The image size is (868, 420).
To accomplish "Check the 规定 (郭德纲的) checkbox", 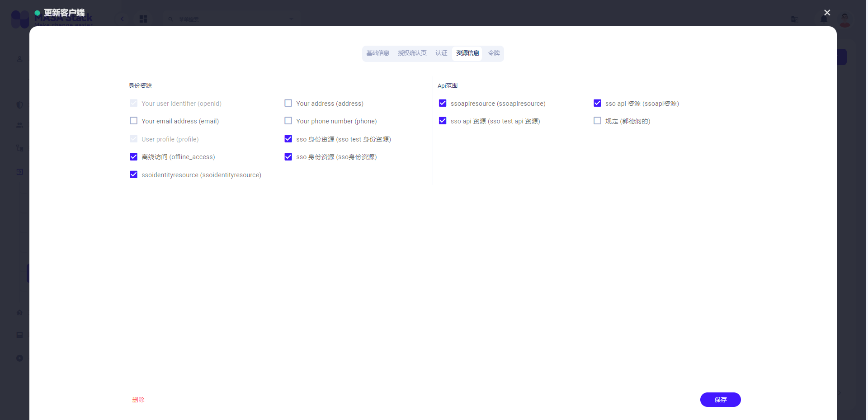I will coord(597,121).
